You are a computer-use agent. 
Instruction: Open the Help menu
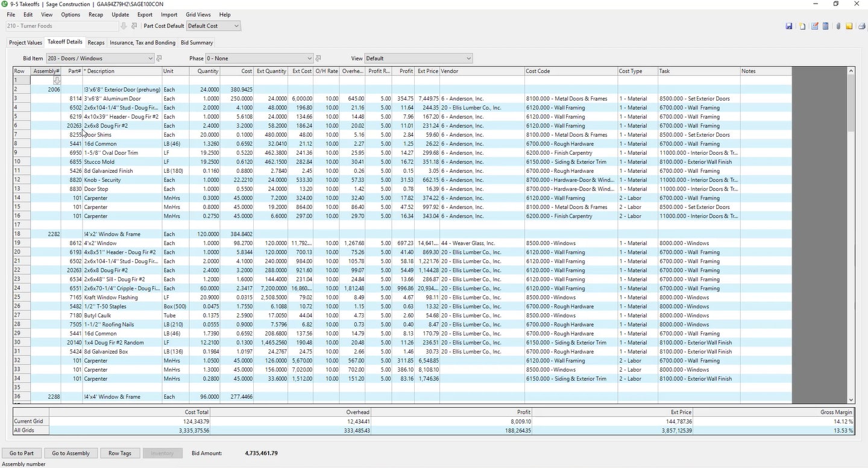225,14
